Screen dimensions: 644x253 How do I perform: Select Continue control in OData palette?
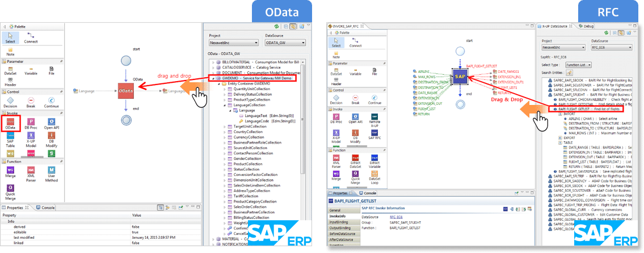(51, 102)
